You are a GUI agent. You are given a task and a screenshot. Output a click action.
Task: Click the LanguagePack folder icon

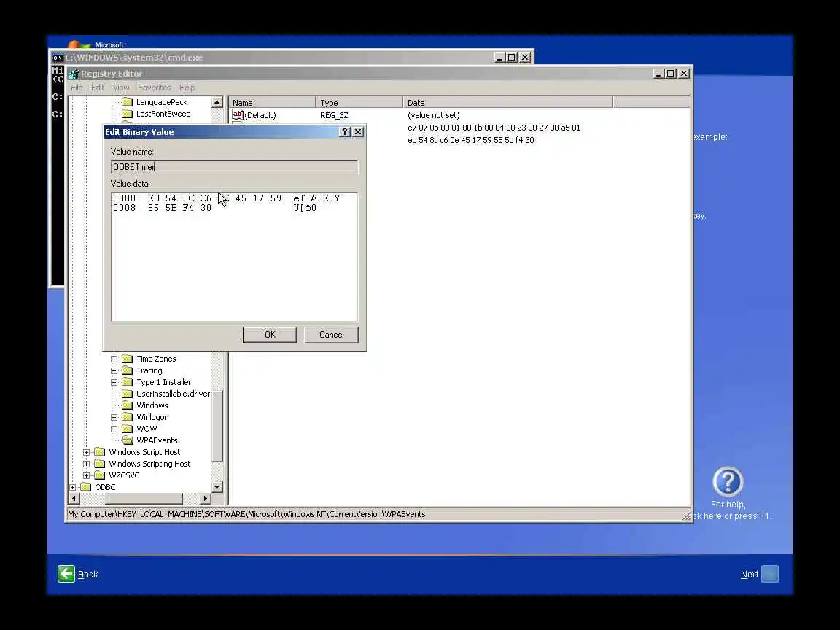coord(127,102)
